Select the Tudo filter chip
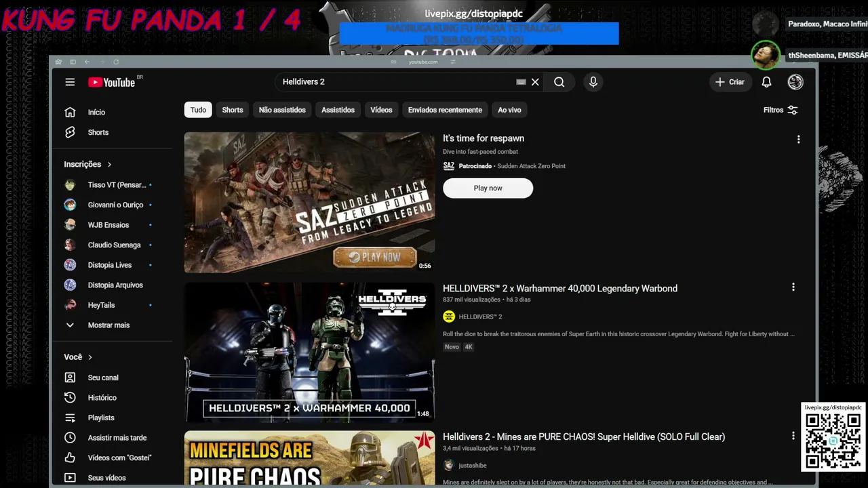 (198, 110)
